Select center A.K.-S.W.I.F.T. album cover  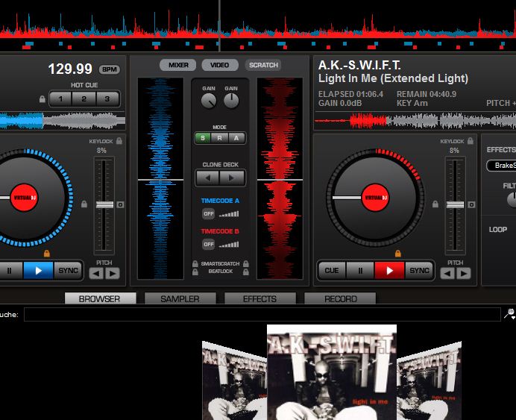pyautogui.click(x=332, y=372)
